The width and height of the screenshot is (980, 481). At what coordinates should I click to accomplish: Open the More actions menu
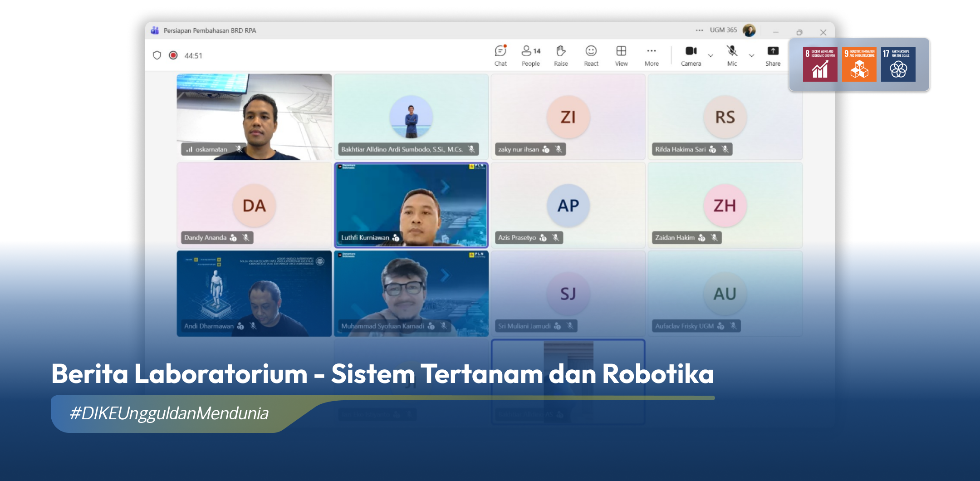point(652,56)
